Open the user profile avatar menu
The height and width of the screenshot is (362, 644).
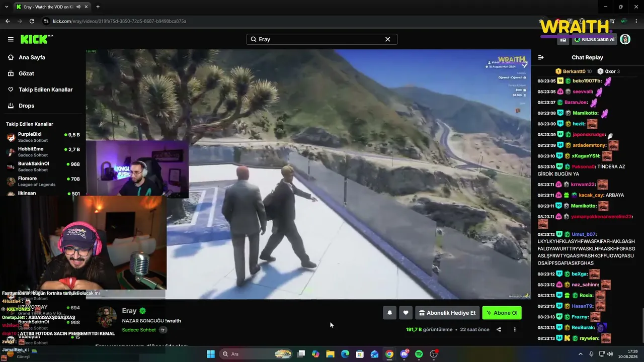[x=625, y=39]
